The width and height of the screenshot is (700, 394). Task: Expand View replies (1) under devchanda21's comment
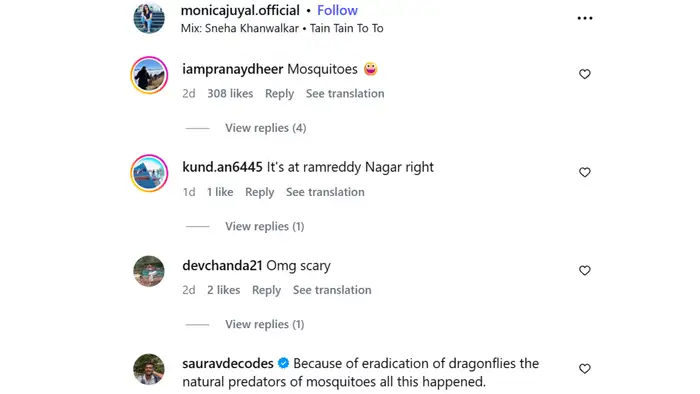[x=265, y=324]
